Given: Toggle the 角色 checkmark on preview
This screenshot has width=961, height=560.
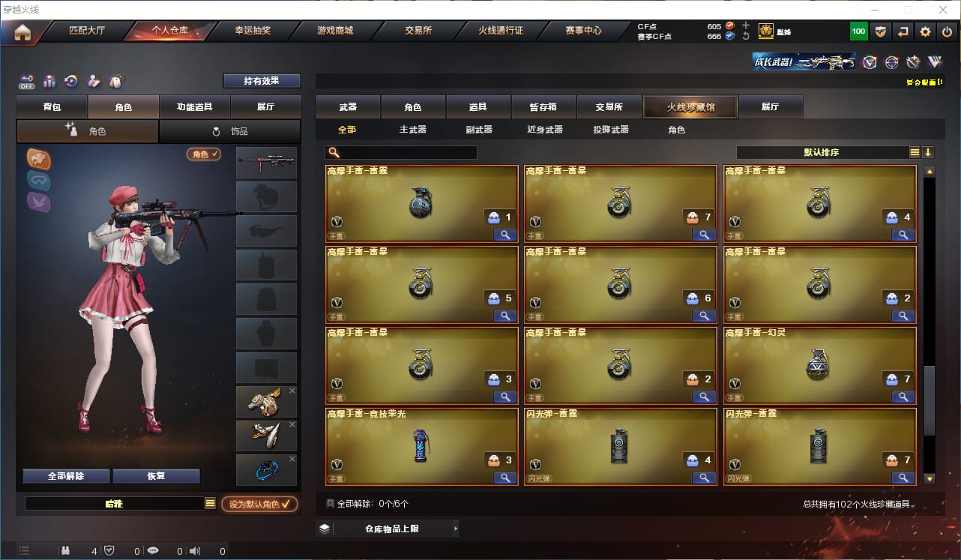Looking at the screenshot, I should (204, 154).
